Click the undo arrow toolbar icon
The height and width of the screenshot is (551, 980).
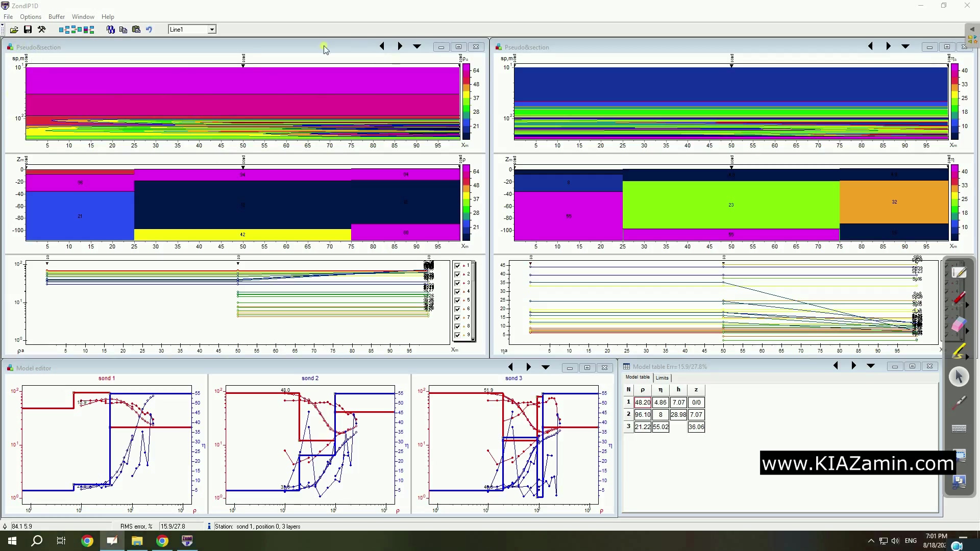point(149,30)
